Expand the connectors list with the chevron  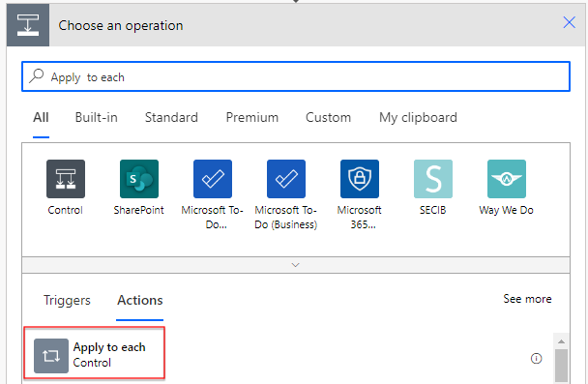pos(296,265)
